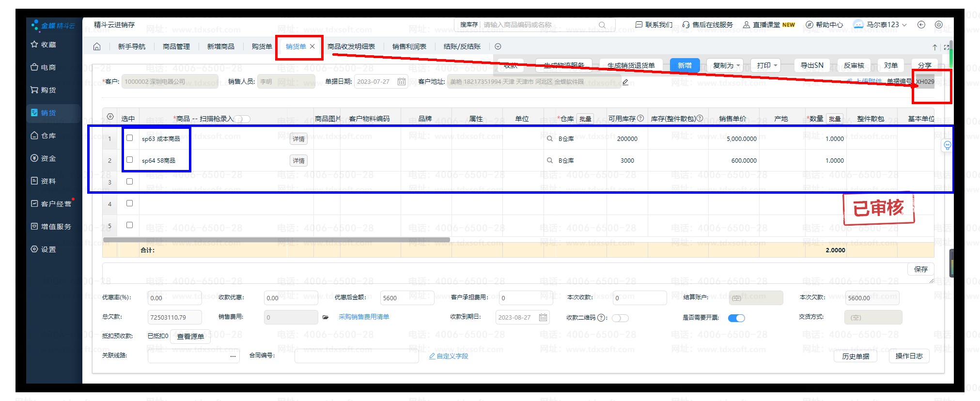Click the 收款二维码 help question icon
The width and height of the screenshot is (980, 401).
602,318
